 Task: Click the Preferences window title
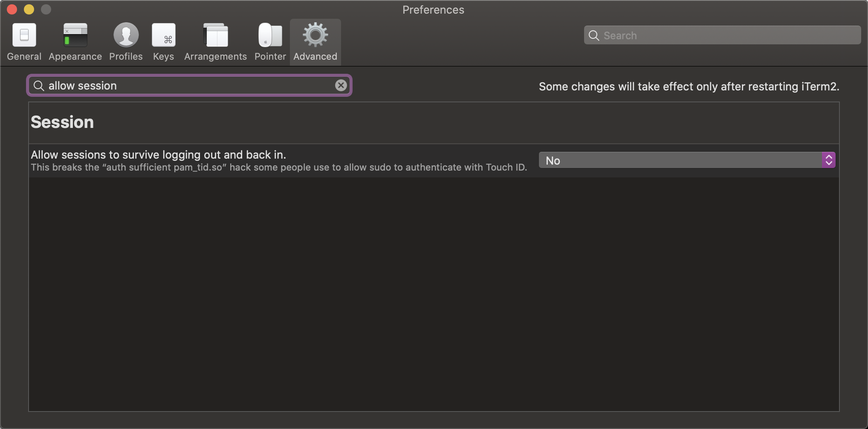[x=433, y=10]
